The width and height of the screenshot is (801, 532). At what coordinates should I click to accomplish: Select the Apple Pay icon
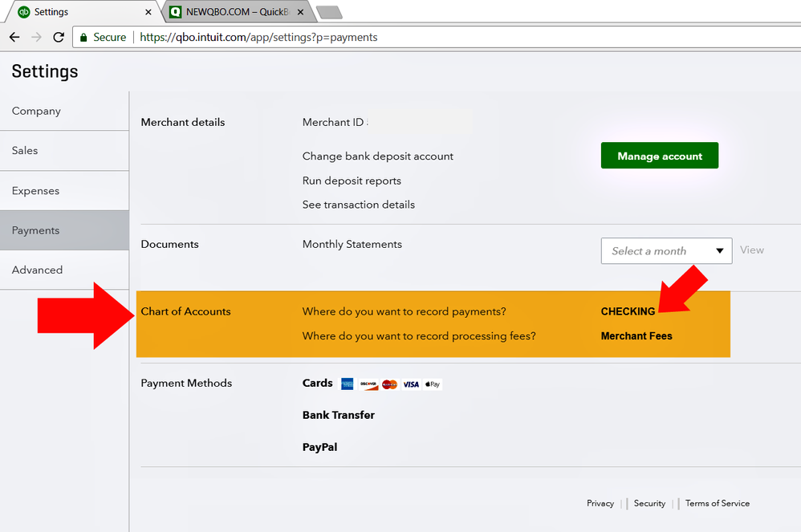click(432, 384)
